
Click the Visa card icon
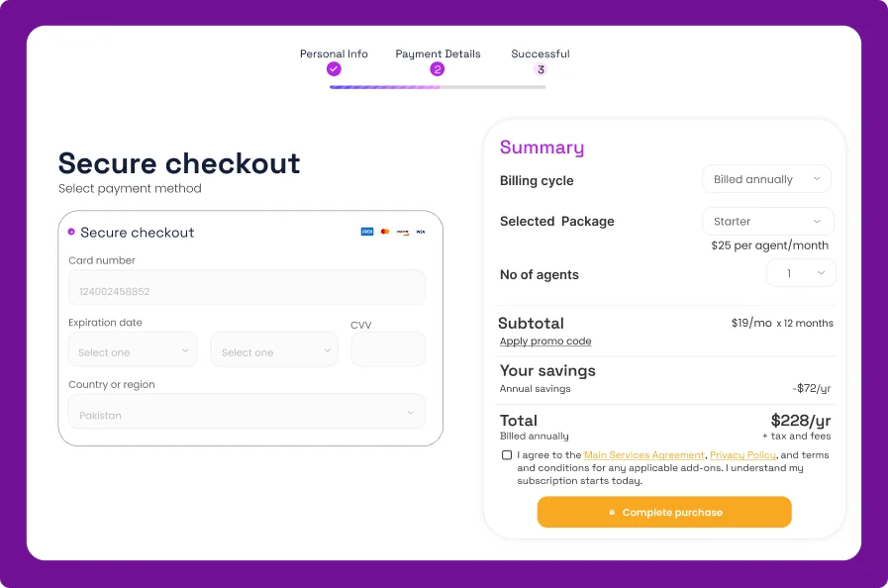click(x=420, y=232)
